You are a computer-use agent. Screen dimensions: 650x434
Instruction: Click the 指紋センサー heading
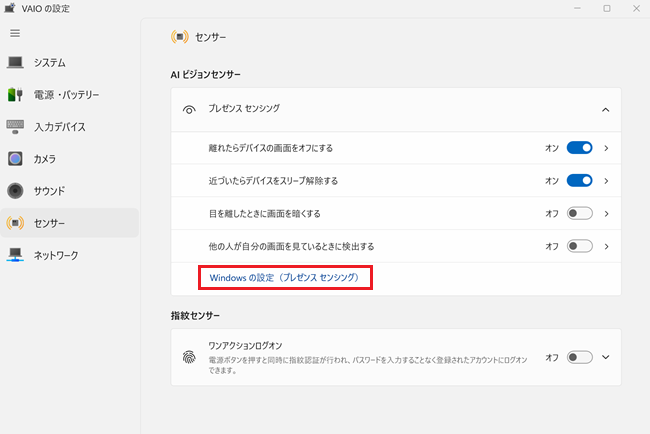[195, 315]
